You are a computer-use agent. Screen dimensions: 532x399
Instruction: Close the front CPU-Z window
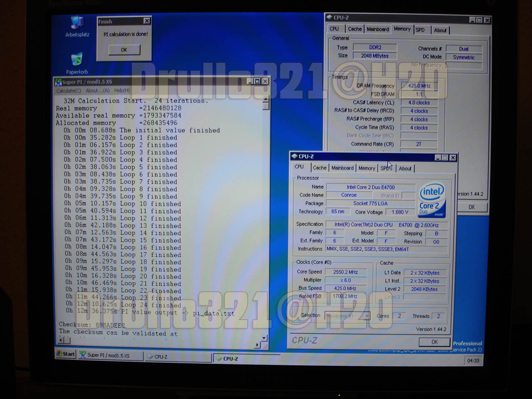[x=453, y=158]
